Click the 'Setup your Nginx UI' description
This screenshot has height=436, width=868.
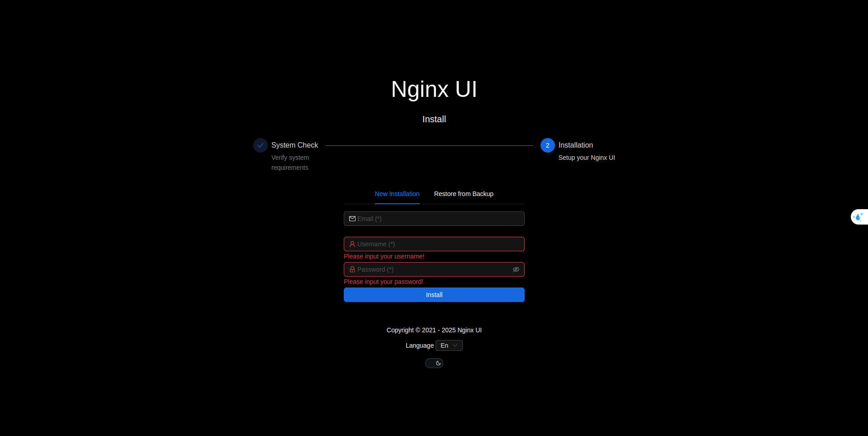click(587, 158)
